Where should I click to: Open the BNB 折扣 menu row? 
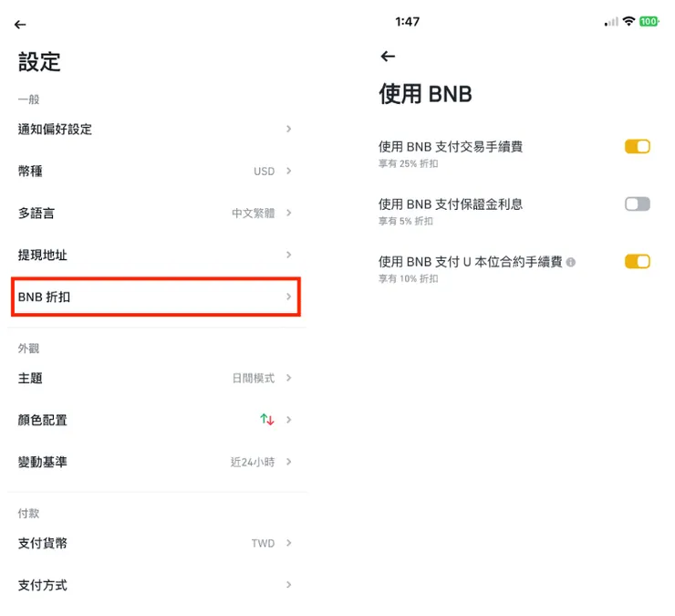pos(155,298)
